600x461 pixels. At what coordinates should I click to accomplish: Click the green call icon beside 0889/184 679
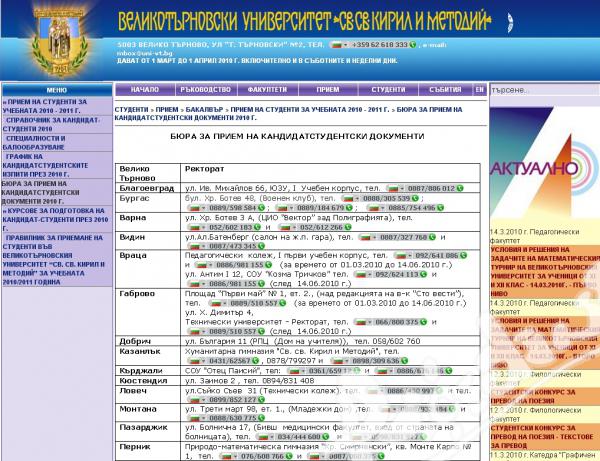coord(349,208)
